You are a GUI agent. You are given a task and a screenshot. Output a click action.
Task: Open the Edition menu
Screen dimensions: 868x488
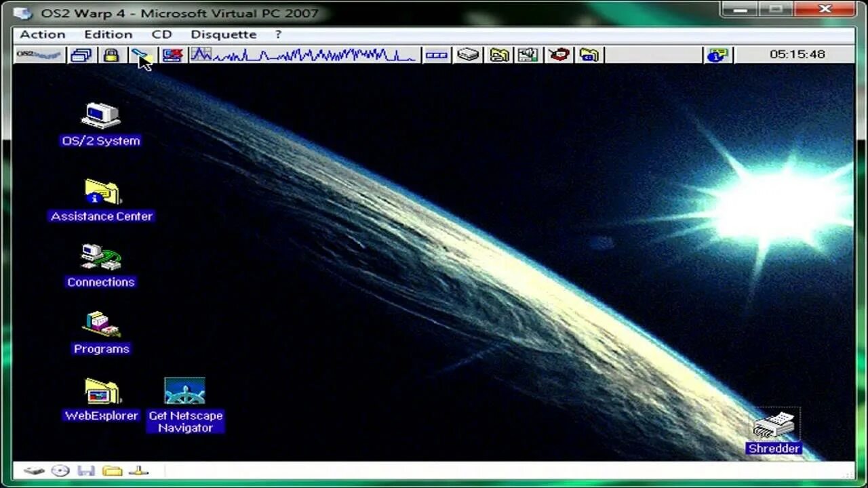[x=108, y=35]
